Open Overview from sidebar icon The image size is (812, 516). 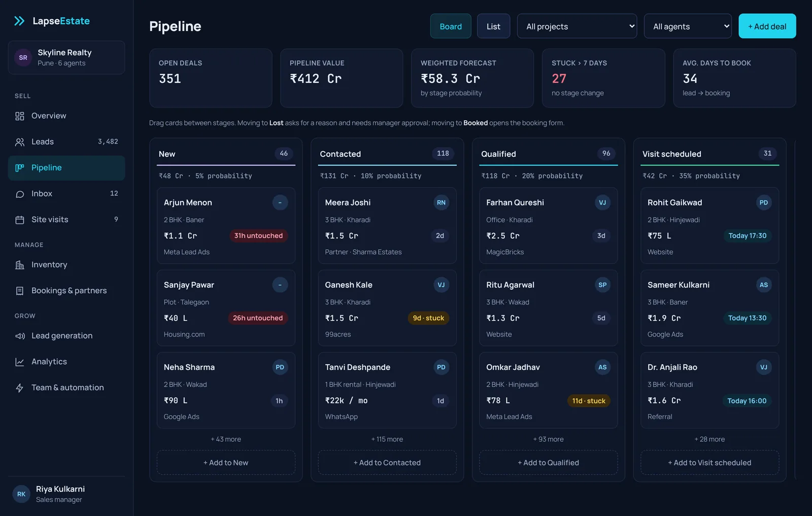click(20, 116)
